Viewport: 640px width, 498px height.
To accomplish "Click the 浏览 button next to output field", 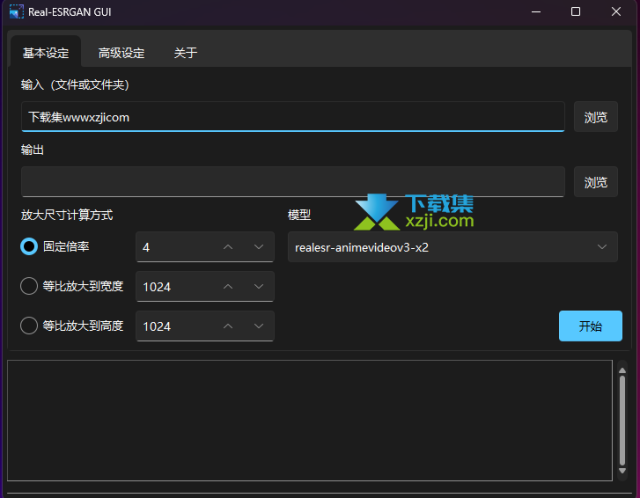I will 596,182.
